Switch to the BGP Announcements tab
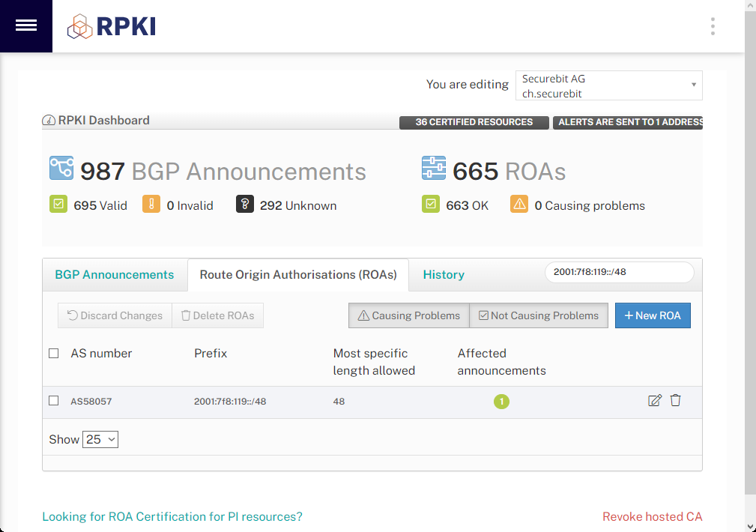This screenshot has height=532, width=756. click(115, 275)
